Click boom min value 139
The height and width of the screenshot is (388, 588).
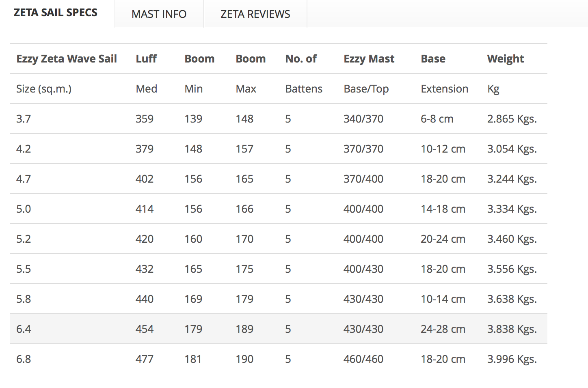(193, 119)
